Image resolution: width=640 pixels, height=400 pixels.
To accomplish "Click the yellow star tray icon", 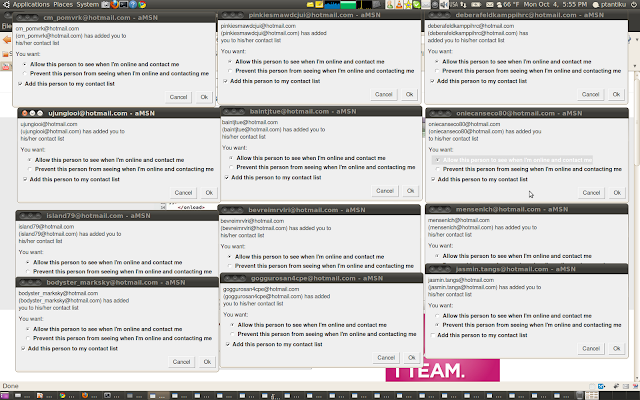I will 408,4.
